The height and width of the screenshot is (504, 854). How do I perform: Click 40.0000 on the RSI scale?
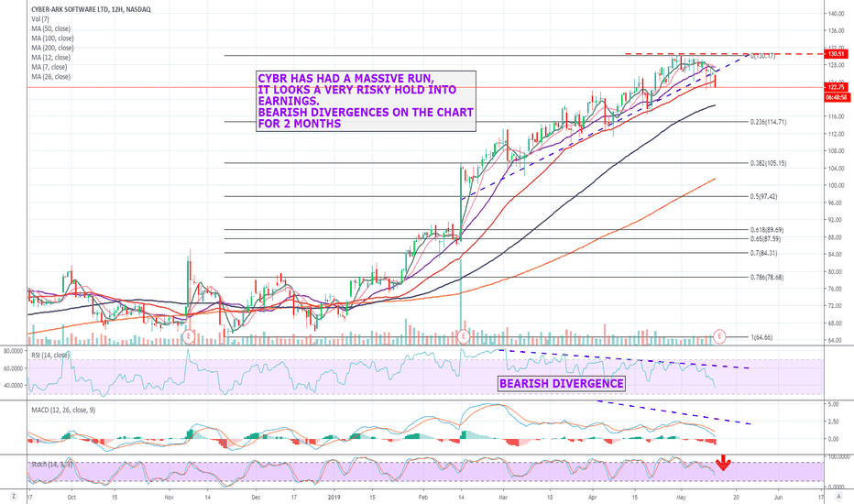point(13,385)
